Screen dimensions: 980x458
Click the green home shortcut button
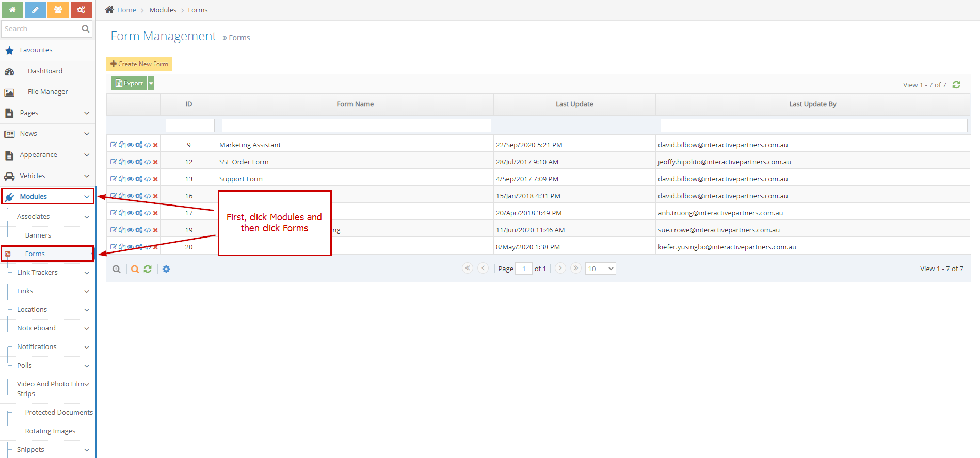tap(12, 10)
